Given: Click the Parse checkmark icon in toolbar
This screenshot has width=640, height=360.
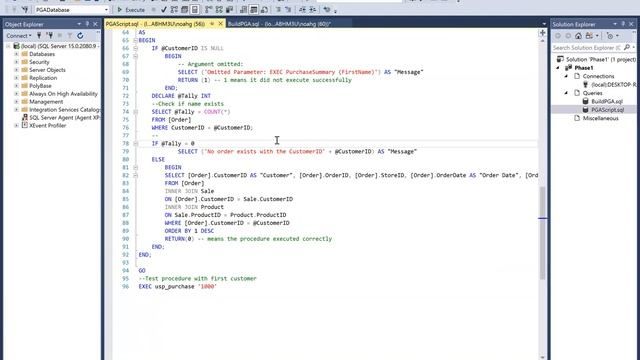Looking at the screenshot, I should (x=164, y=9).
